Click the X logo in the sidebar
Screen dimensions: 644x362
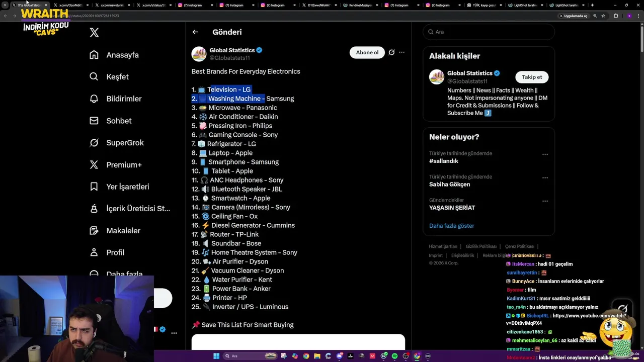(94, 33)
